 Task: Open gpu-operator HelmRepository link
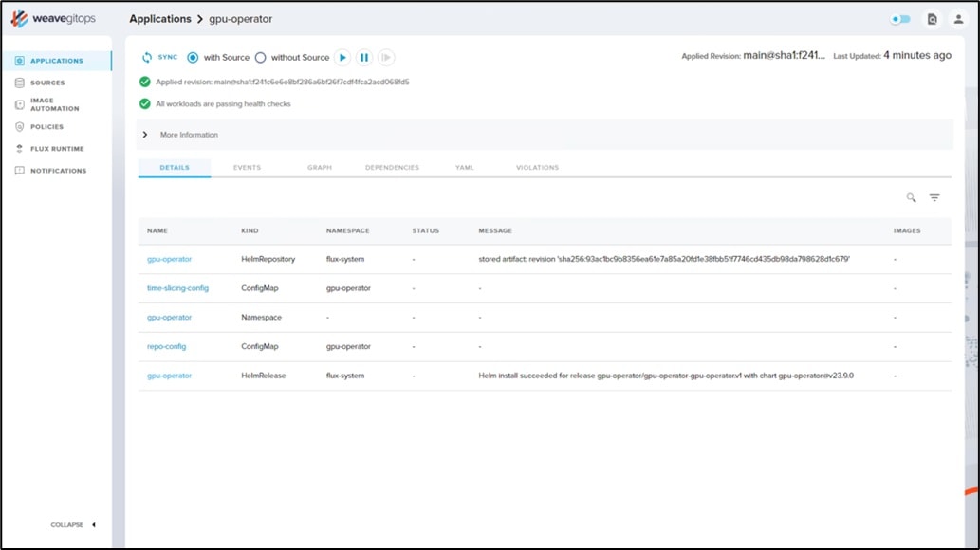coord(170,259)
